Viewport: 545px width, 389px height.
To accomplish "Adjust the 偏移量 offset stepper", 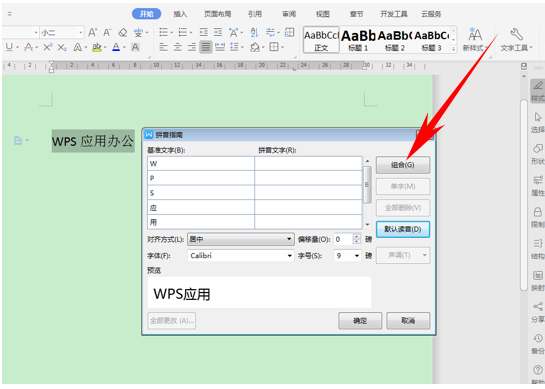I will 357,239.
